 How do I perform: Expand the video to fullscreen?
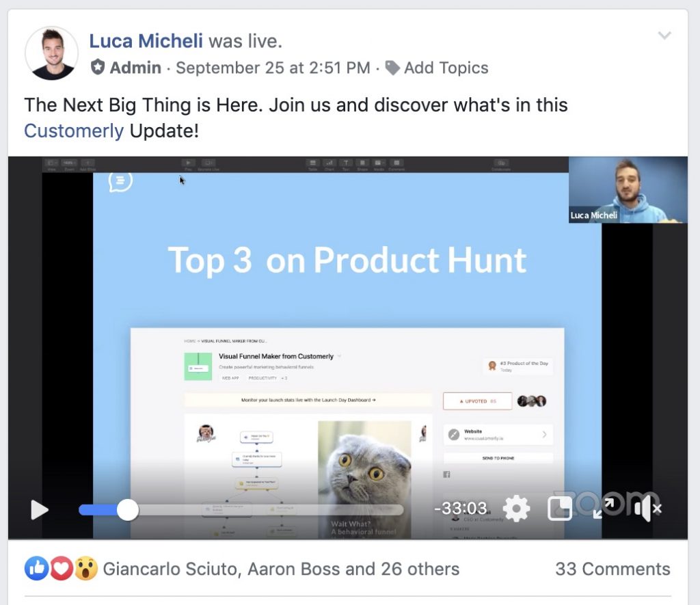pyautogui.click(x=604, y=509)
